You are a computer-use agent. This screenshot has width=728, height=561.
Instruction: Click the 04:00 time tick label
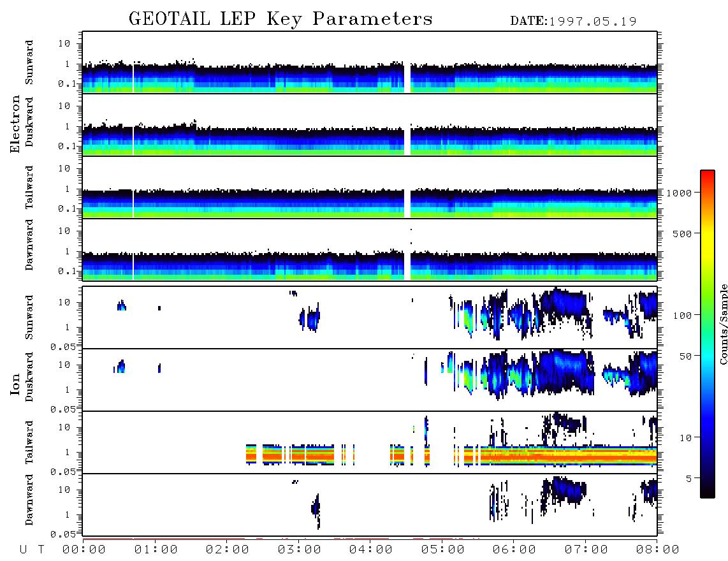(x=371, y=550)
